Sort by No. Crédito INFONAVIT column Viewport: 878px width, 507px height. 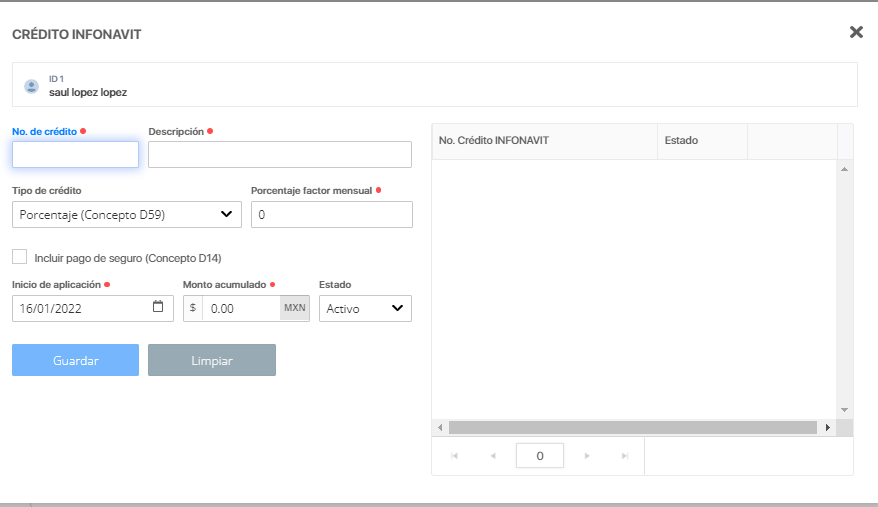coord(544,141)
